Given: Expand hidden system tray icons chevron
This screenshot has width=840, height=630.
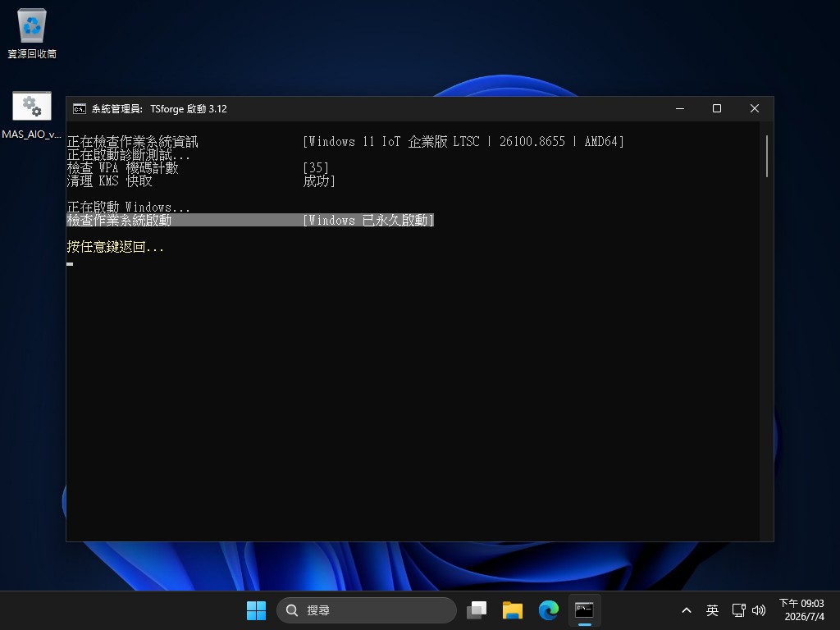Looking at the screenshot, I should pos(687,610).
